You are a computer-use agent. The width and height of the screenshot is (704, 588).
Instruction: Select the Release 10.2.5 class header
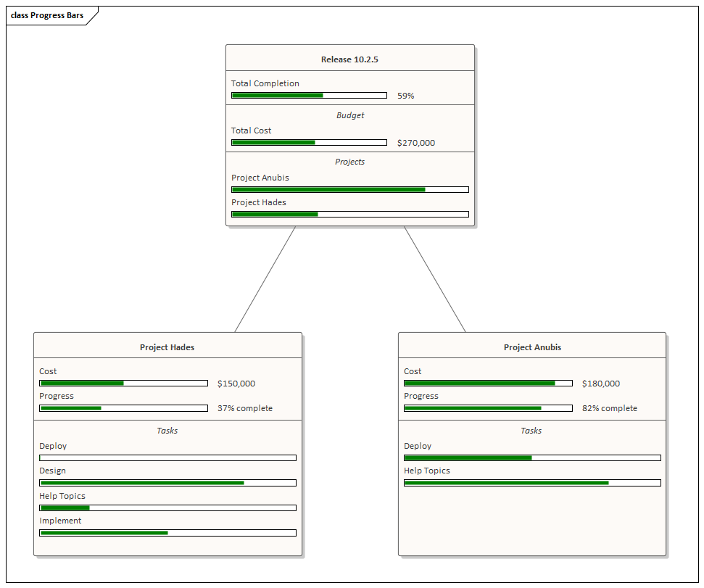[x=350, y=59]
